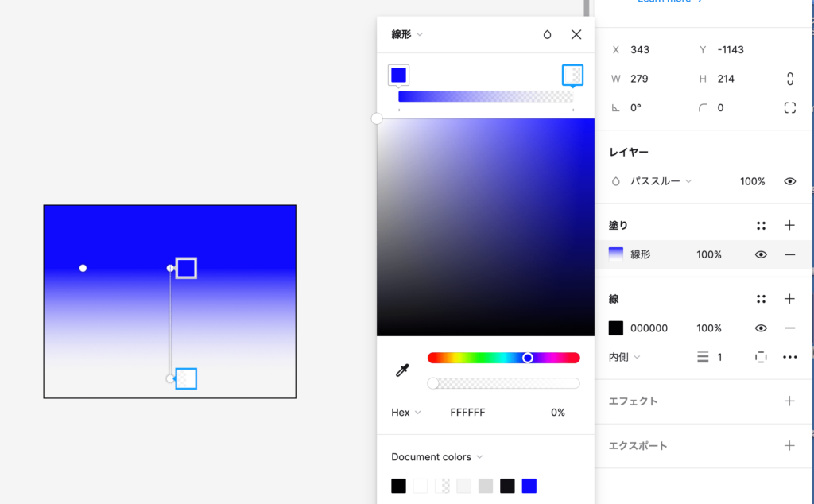Click the eyedropper color sampler icon
This screenshot has height=504, width=814.
point(402,370)
